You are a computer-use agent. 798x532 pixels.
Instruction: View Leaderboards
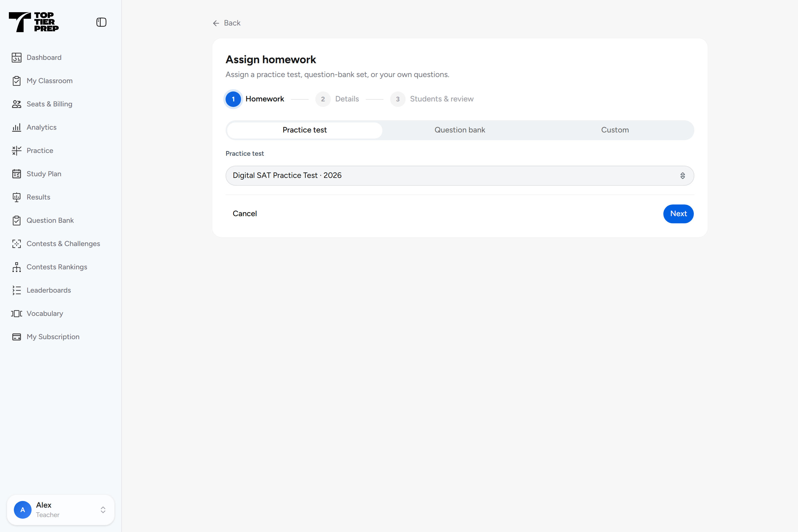[49, 290]
